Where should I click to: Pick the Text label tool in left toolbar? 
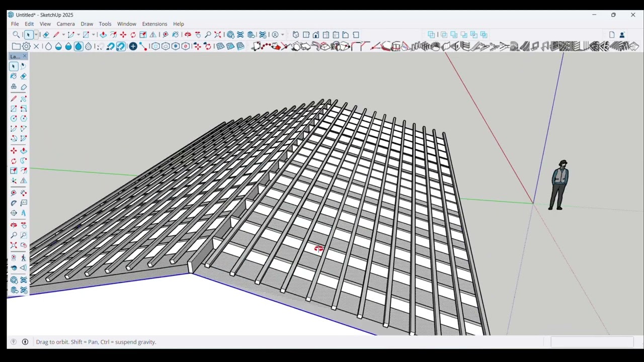[x=23, y=203]
